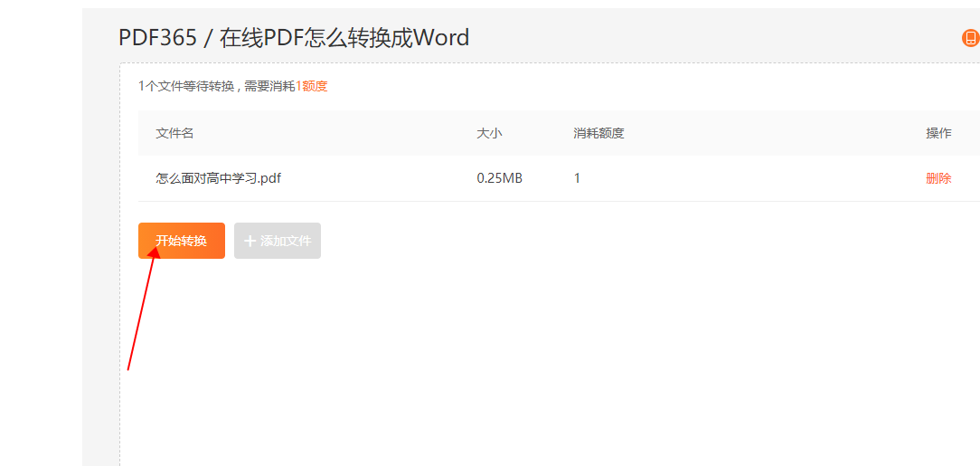Click the file name 怎么面对高中学习.pdf
The image size is (980, 466).
pos(218,178)
